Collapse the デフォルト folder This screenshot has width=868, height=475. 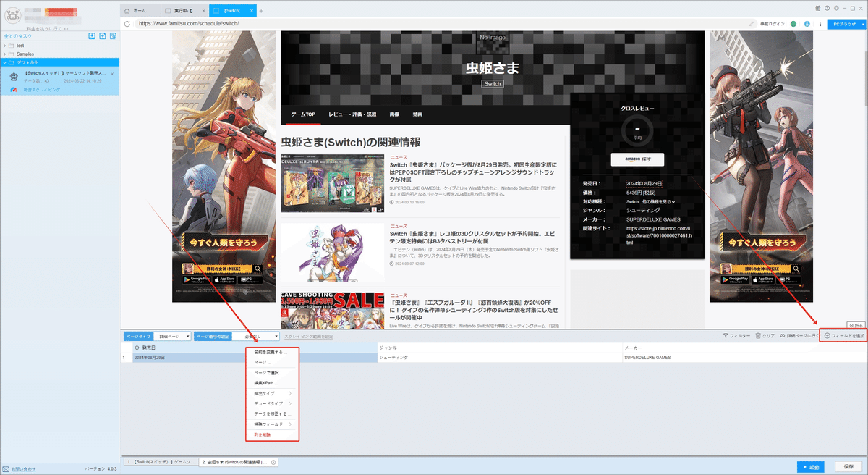click(4, 62)
